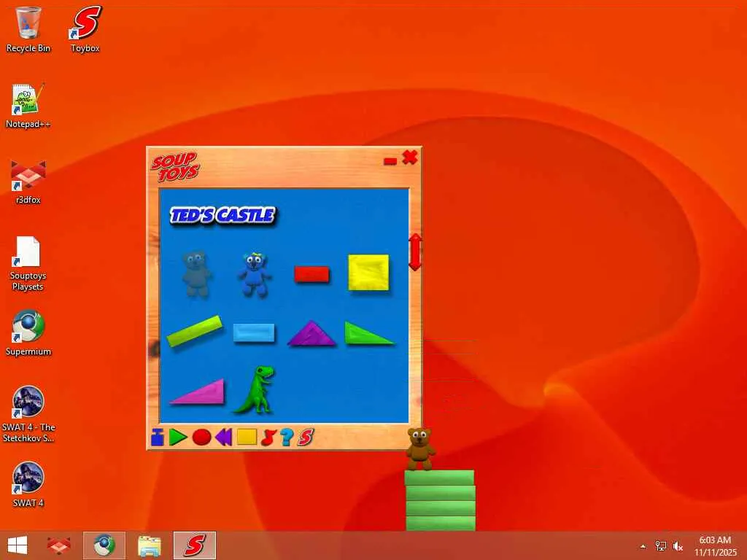Select the lime green long plank
Image resolution: width=747 pixels, height=560 pixels.
click(194, 331)
